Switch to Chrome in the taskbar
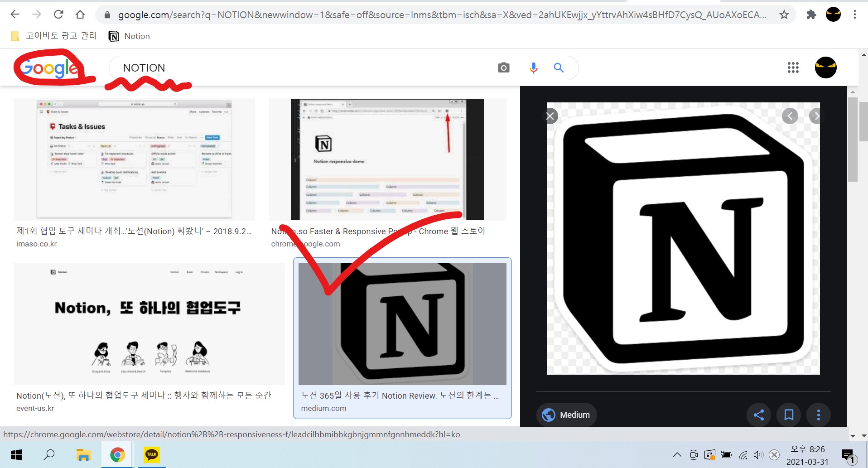This screenshot has width=868, height=468. [117, 455]
